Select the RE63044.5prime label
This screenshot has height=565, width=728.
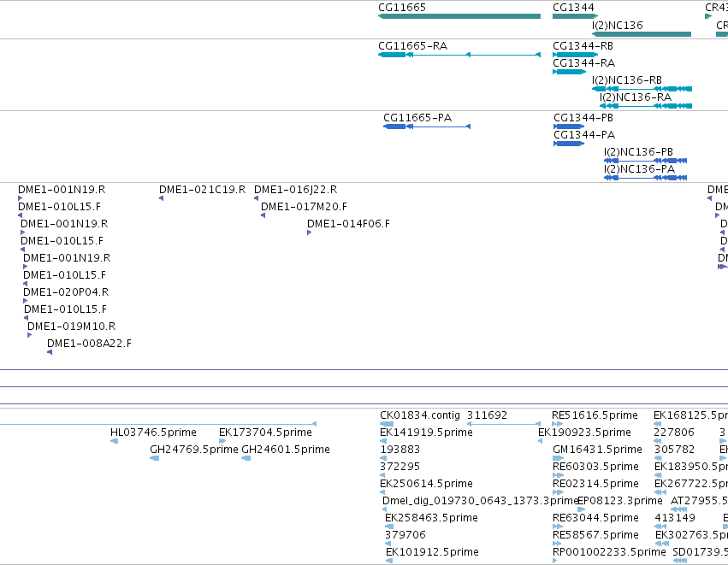tap(595, 518)
